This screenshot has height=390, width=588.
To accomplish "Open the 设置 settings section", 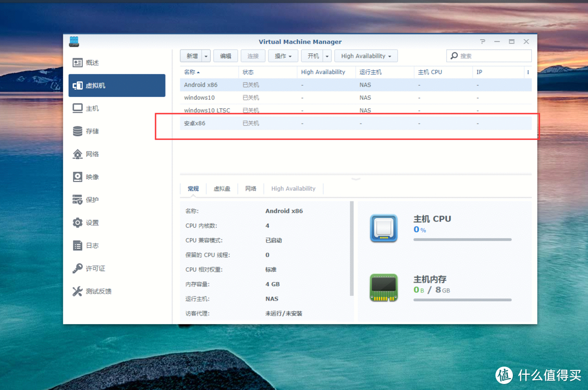I will pyautogui.click(x=117, y=223).
